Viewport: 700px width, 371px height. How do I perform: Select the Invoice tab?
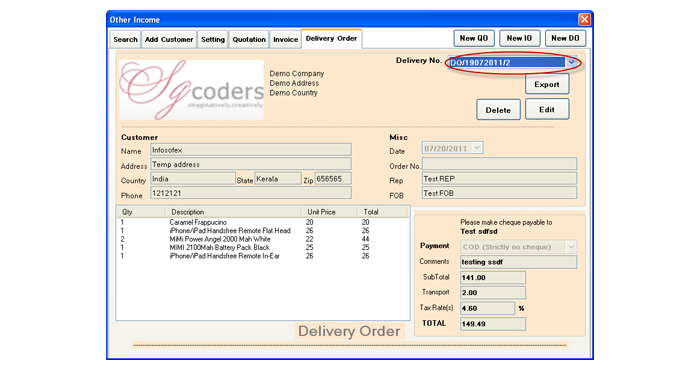click(285, 39)
